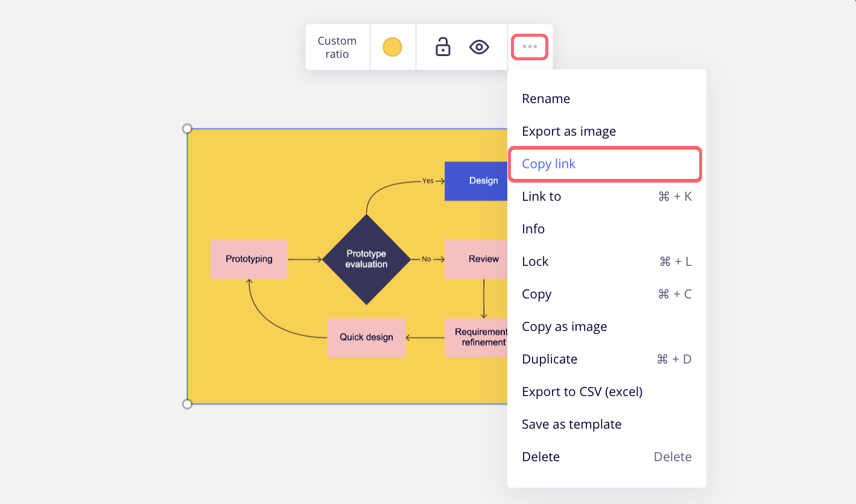The image size is (856, 504).
Task: Select the blue Design box
Action: pyautogui.click(x=476, y=181)
